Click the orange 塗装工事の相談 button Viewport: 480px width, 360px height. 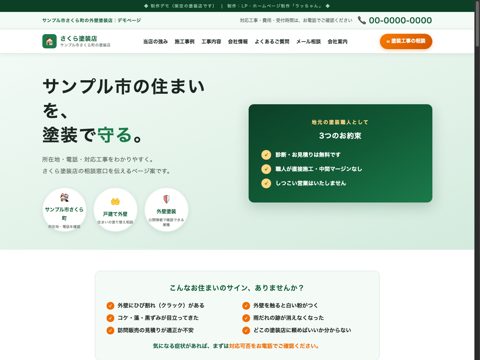[406, 41]
